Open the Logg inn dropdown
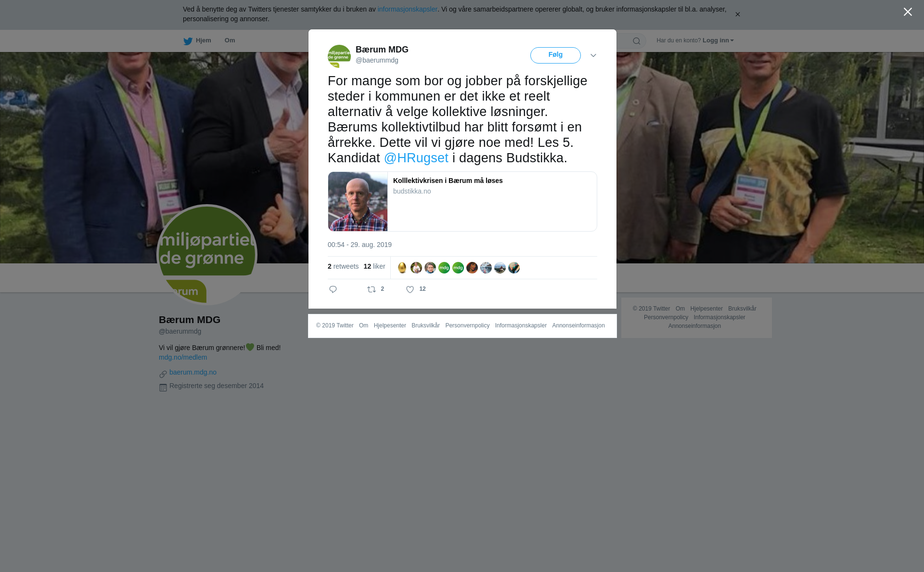Viewport: 924px width, 572px height. point(718,40)
